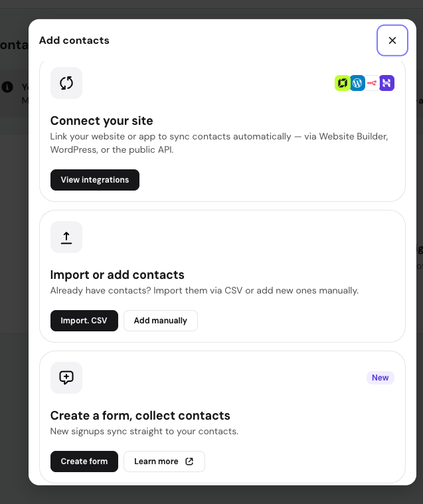This screenshot has width=423, height=504.
Task: Select the Add manually button
Action: coord(161,321)
